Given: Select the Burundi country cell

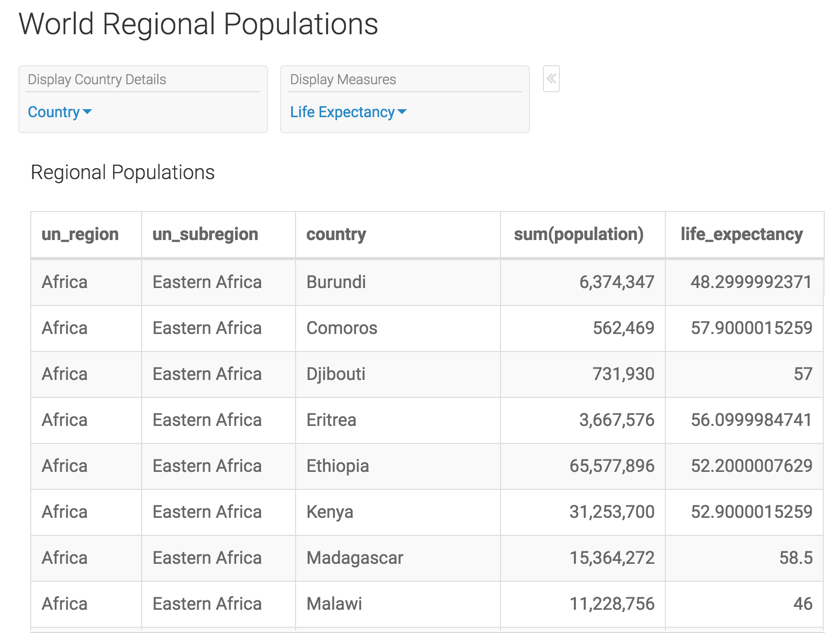Looking at the screenshot, I should point(336,282).
